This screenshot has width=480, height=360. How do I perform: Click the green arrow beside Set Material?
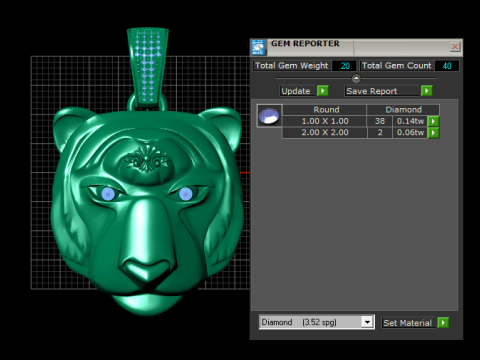443,323
